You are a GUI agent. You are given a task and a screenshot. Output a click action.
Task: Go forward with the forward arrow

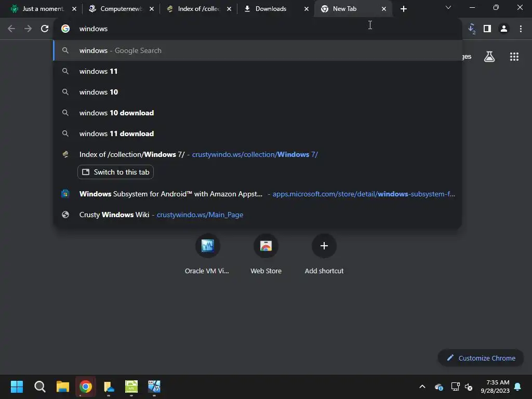click(x=28, y=29)
